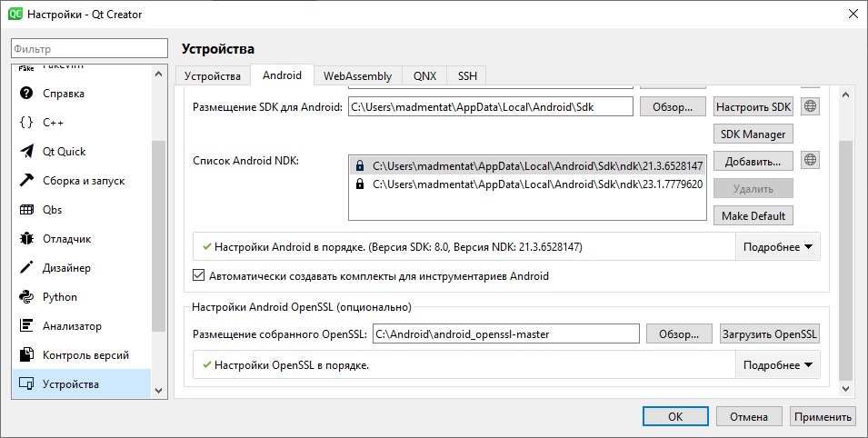
Task: Switch to the SSH tab
Action: (x=467, y=75)
